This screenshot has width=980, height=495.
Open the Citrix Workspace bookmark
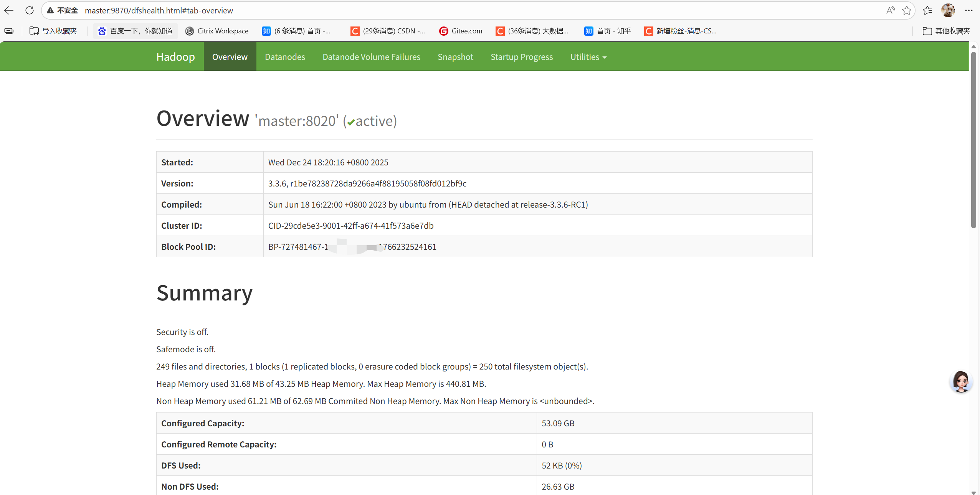(x=217, y=31)
